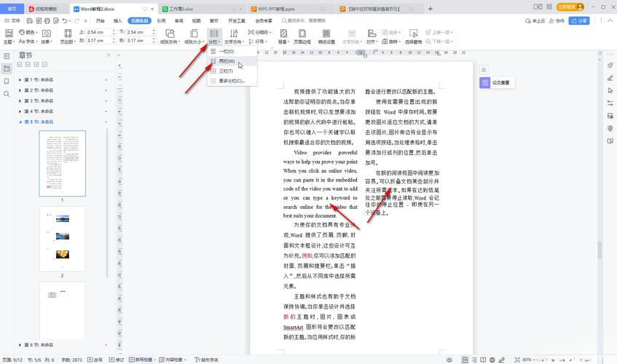
Task: Select web layout globe view in status bar
Action: tap(492, 360)
